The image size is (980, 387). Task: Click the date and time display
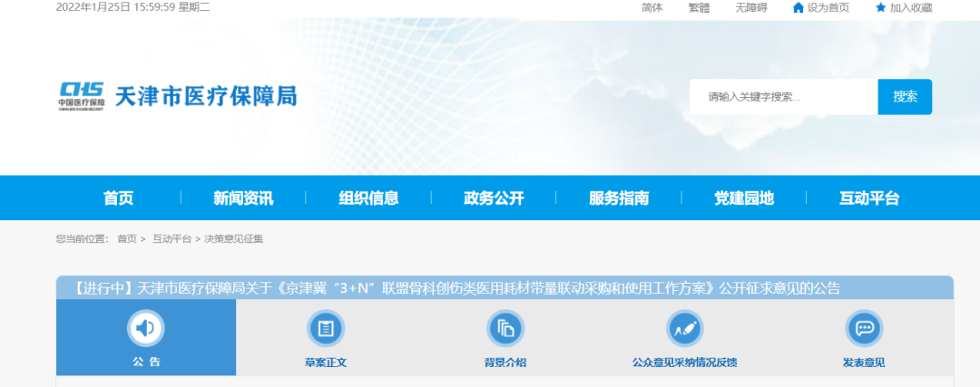coord(132,7)
